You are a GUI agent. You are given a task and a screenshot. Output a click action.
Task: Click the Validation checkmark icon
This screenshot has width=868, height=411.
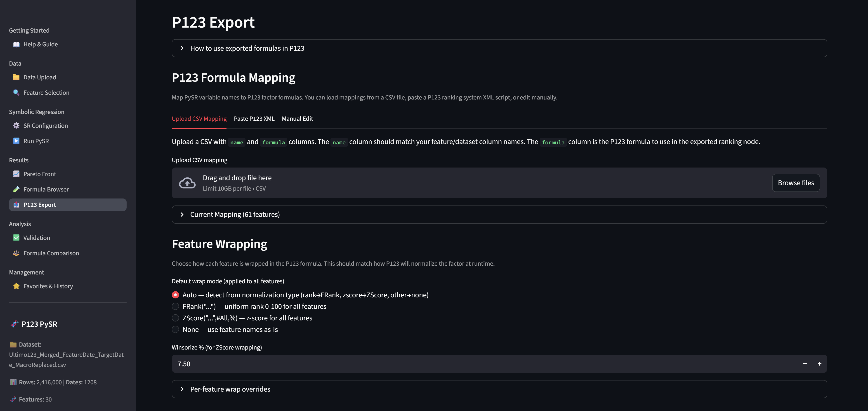16,238
